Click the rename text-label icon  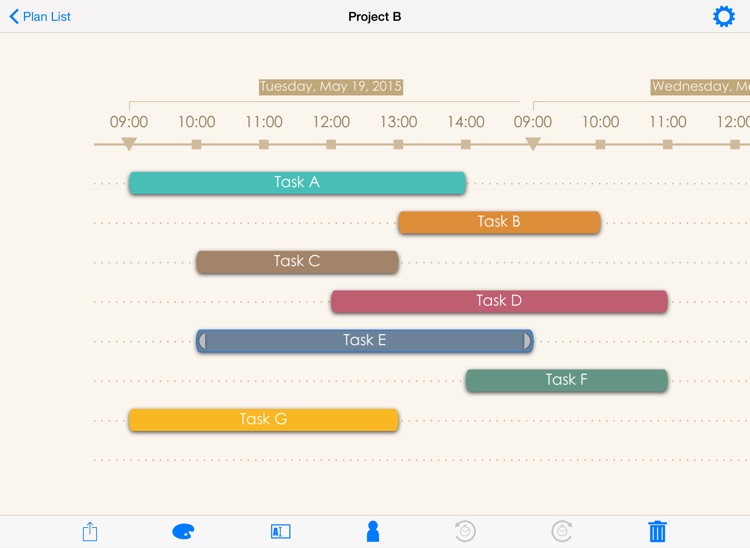(x=280, y=532)
